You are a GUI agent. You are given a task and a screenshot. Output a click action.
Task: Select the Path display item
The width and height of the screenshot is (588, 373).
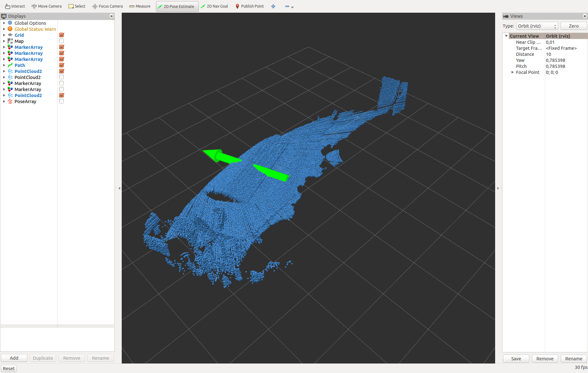point(20,65)
